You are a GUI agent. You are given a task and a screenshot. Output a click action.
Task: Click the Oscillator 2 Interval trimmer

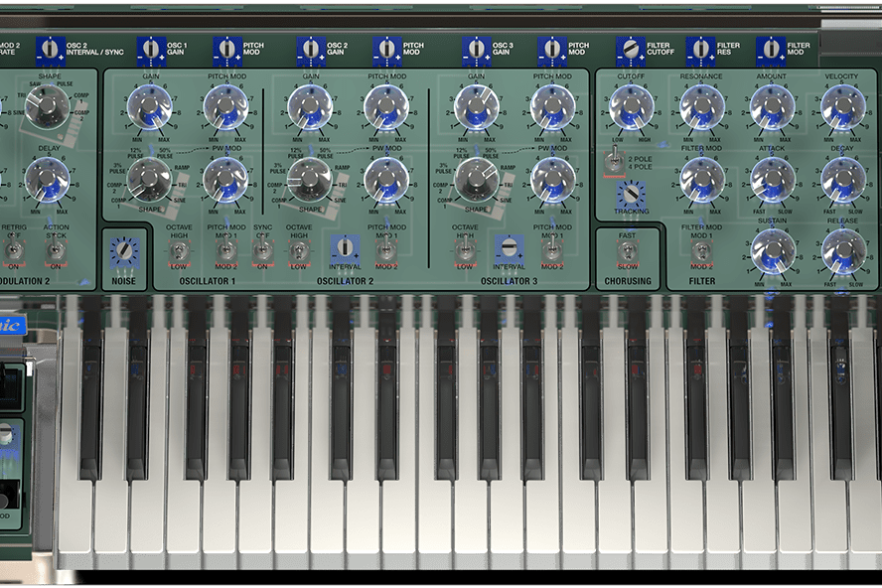(345, 248)
